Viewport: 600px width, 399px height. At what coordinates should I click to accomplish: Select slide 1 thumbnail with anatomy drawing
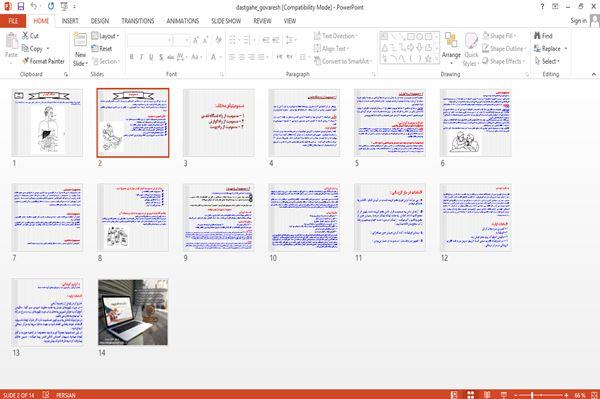click(47, 123)
